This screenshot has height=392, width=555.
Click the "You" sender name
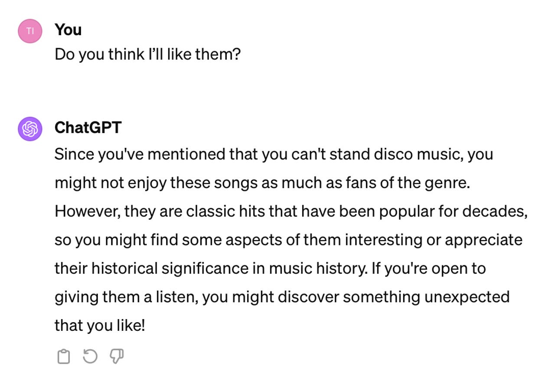tap(68, 29)
